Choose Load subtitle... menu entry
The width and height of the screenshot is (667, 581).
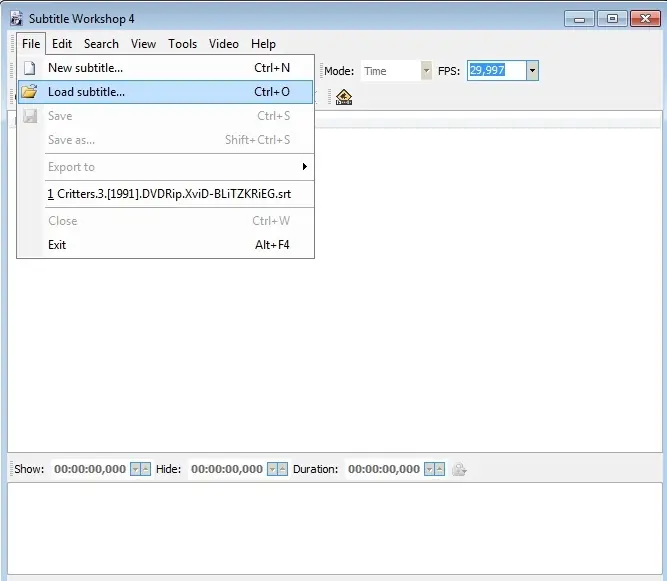(x=165, y=92)
